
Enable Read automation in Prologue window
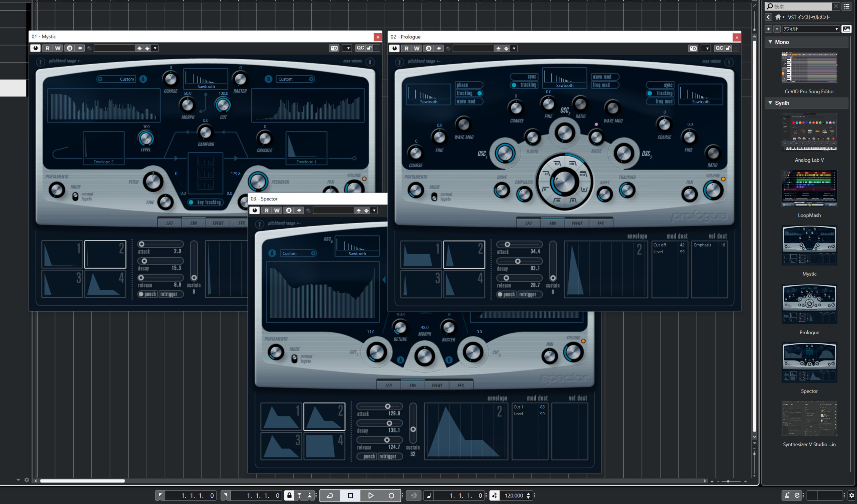pos(407,49)
